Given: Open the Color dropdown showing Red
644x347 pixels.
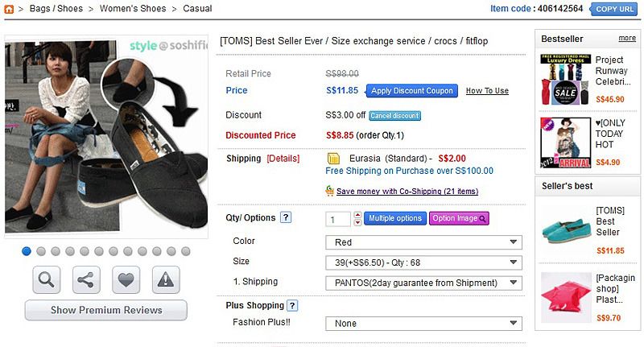Looking at the screenshot, I should (423, 242).
